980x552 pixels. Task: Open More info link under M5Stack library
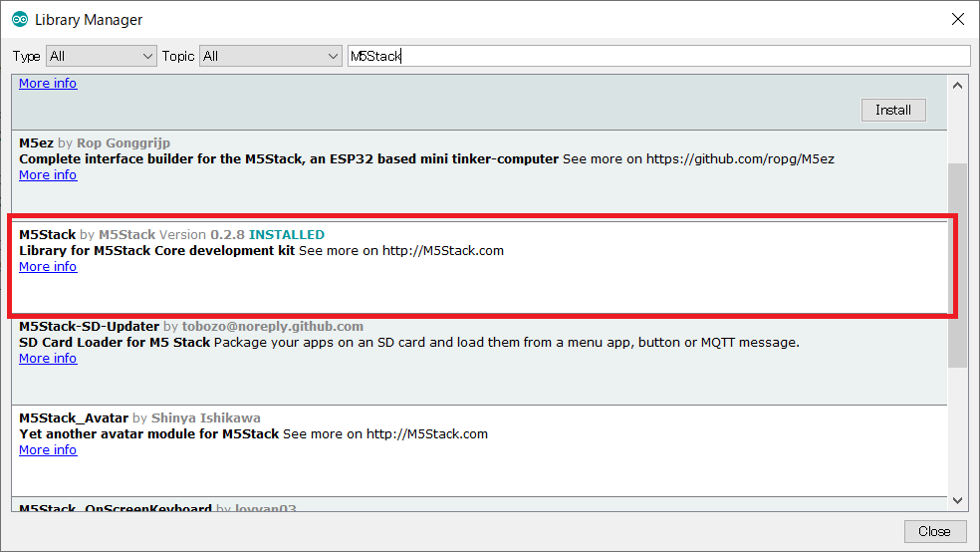point(48,267)
